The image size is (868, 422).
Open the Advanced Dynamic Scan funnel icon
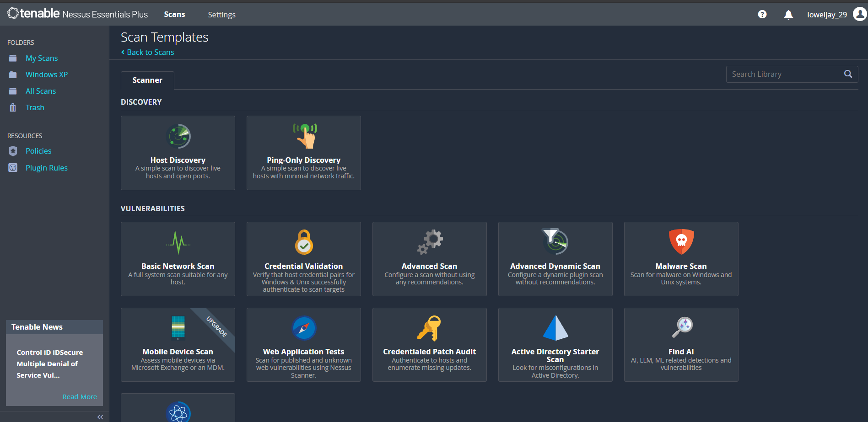pos(555,241)
